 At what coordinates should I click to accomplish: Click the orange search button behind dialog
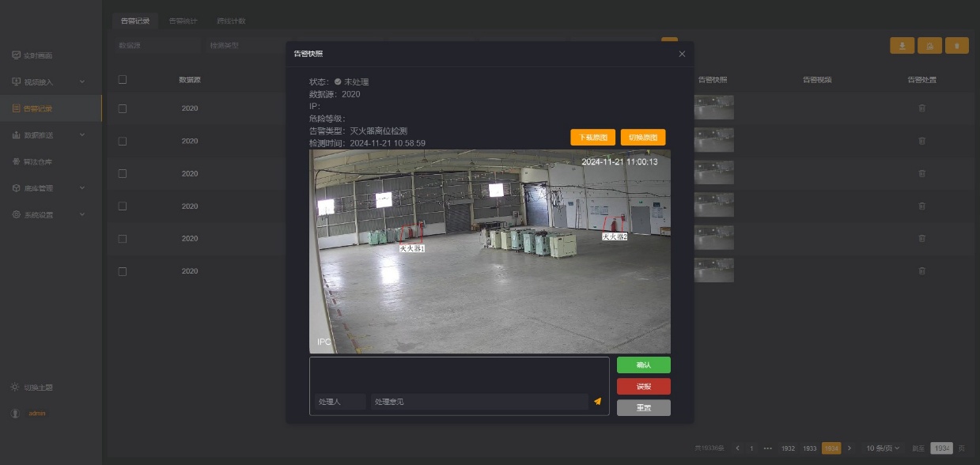[x=670, y=40]
